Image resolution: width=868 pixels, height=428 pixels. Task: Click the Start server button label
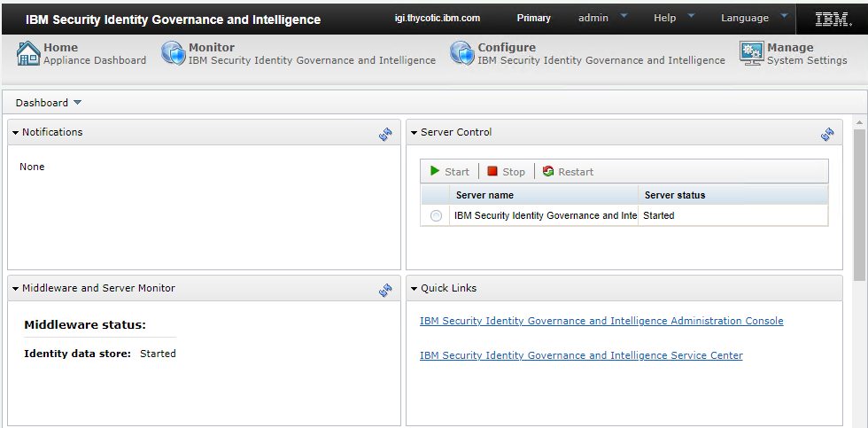click(x=457, y=172)
